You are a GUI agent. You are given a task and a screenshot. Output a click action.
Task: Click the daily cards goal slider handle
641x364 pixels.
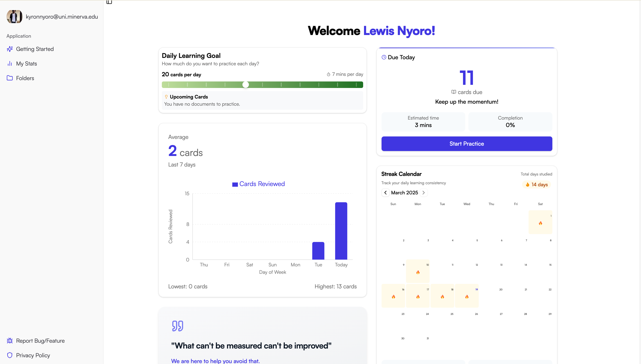(x=246, y=85)
